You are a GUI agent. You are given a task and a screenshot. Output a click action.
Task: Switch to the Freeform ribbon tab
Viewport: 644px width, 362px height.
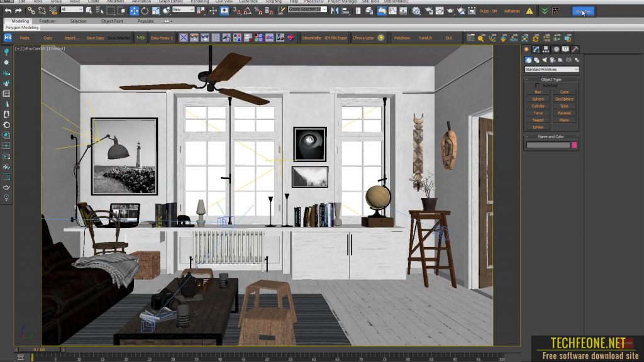47,21
